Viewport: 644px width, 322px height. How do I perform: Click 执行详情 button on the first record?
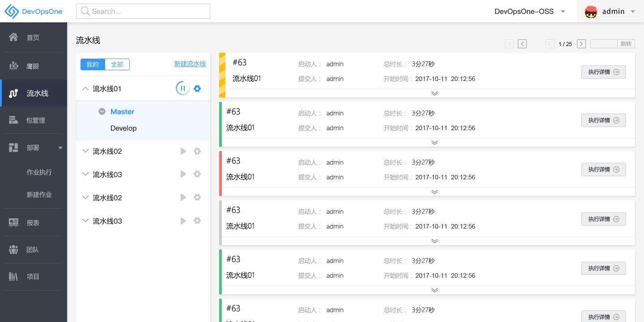point(603,72)
